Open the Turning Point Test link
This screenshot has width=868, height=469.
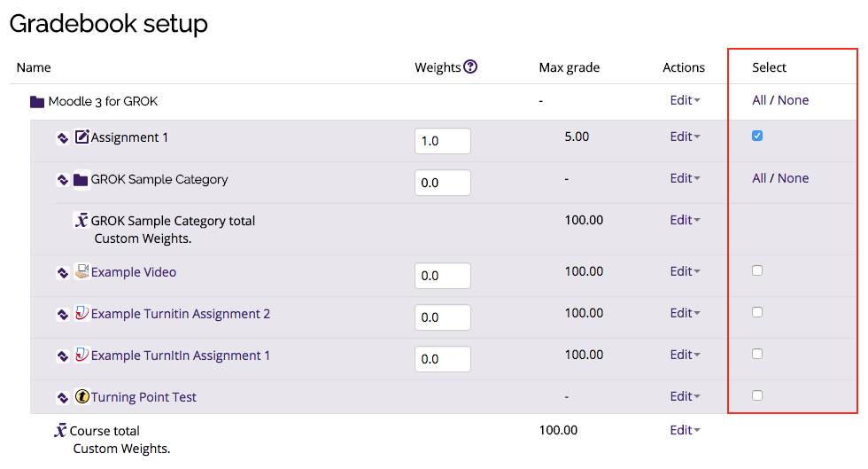[143, 397]
